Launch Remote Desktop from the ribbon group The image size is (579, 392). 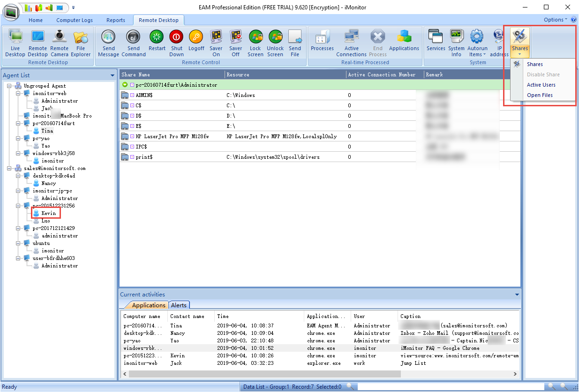(38, 43)
